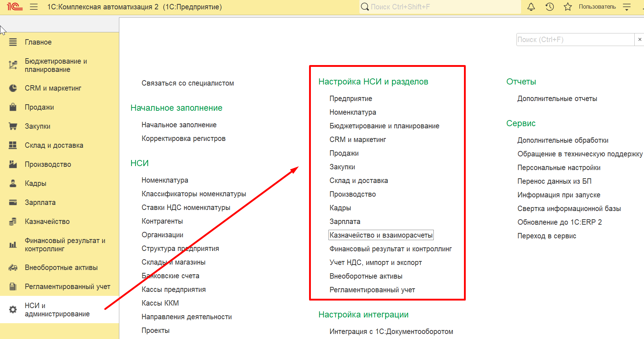The height and width of the screenshot is (339, 644).
Task: Open Организации link
Action: (x=162, y=235)
